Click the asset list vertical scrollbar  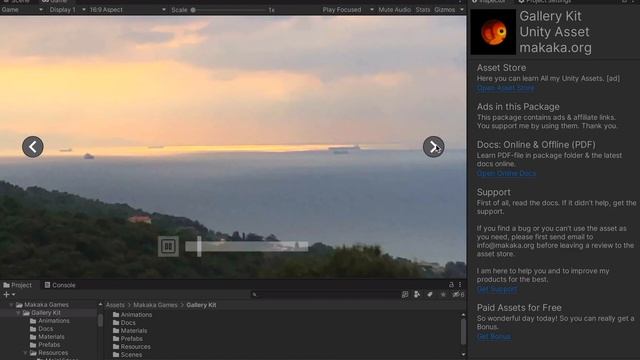463,331
